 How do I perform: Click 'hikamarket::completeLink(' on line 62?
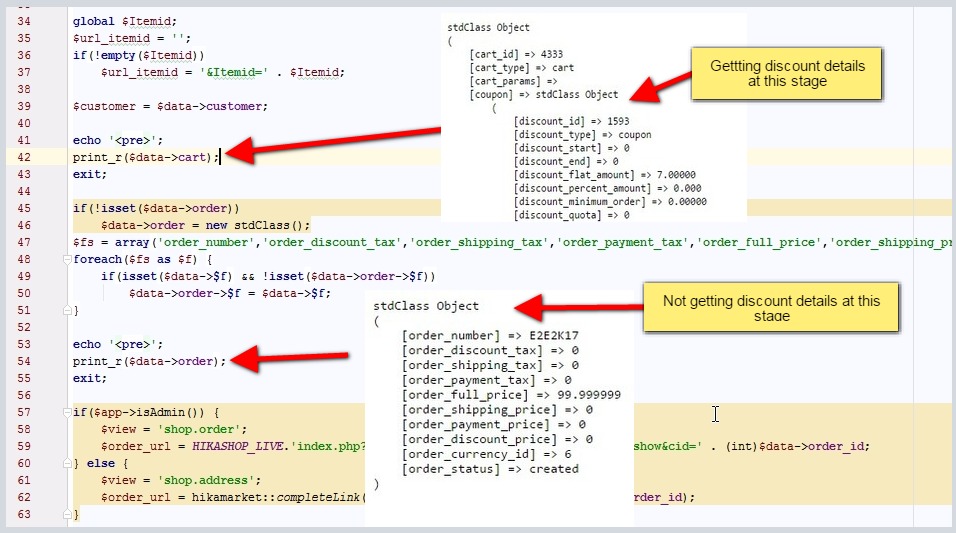coord(279,498)
